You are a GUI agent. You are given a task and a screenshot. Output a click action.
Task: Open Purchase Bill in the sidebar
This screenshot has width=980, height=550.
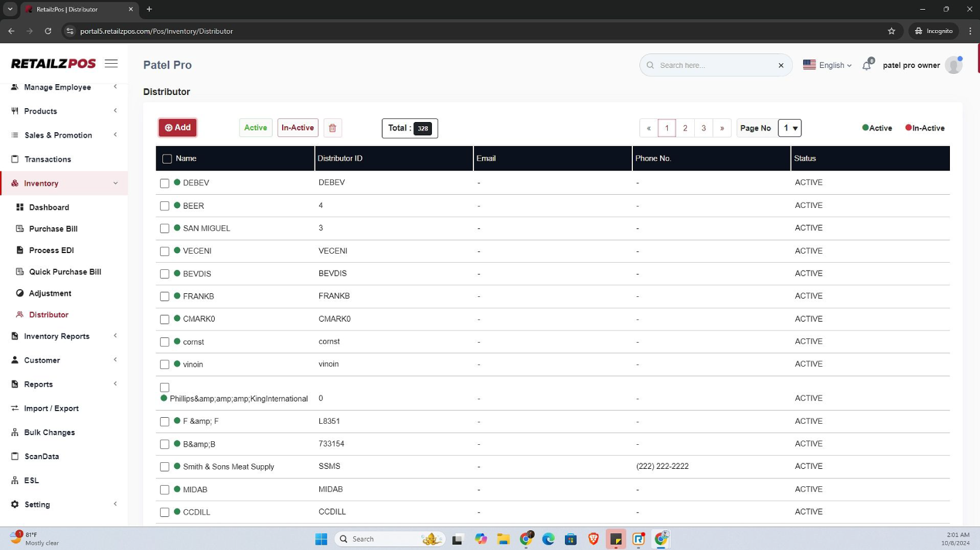click(x=53, y=229)
